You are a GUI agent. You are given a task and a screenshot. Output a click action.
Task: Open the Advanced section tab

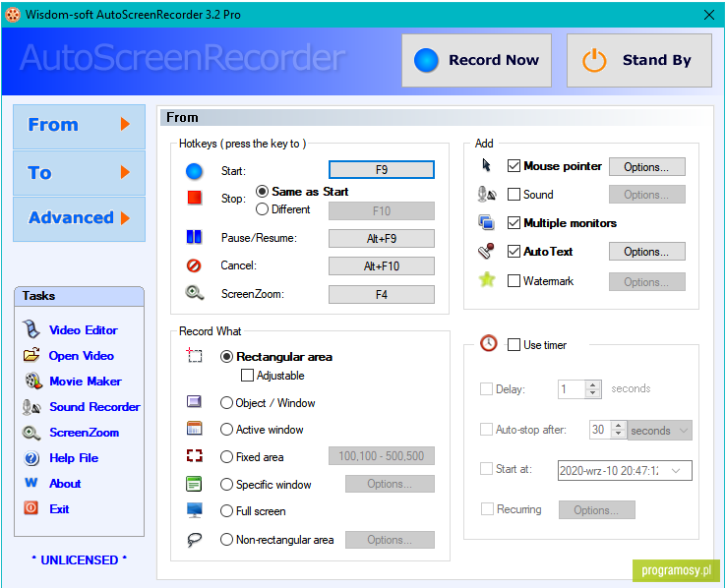point(79,219)
